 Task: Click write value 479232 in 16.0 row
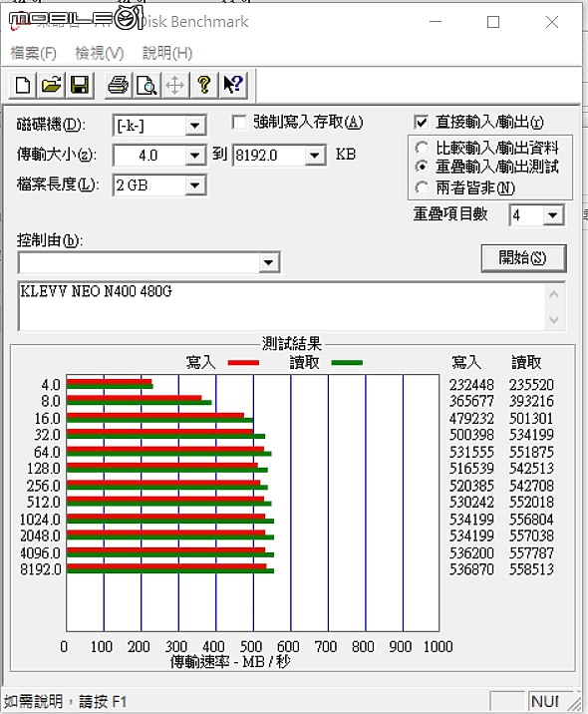coord(471,419)
